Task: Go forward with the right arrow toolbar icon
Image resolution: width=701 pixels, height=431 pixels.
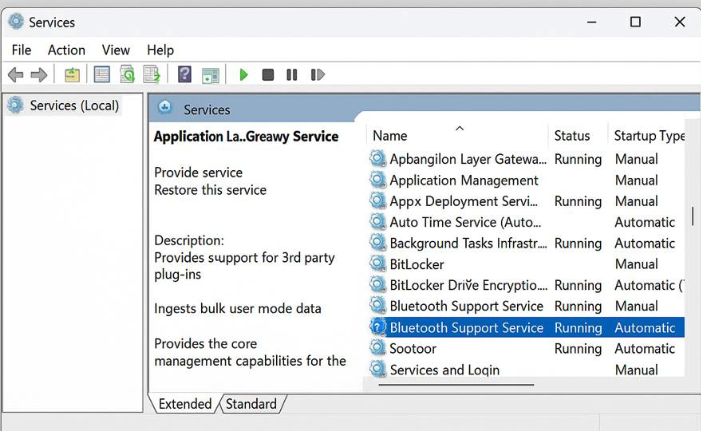Action: 39,75
